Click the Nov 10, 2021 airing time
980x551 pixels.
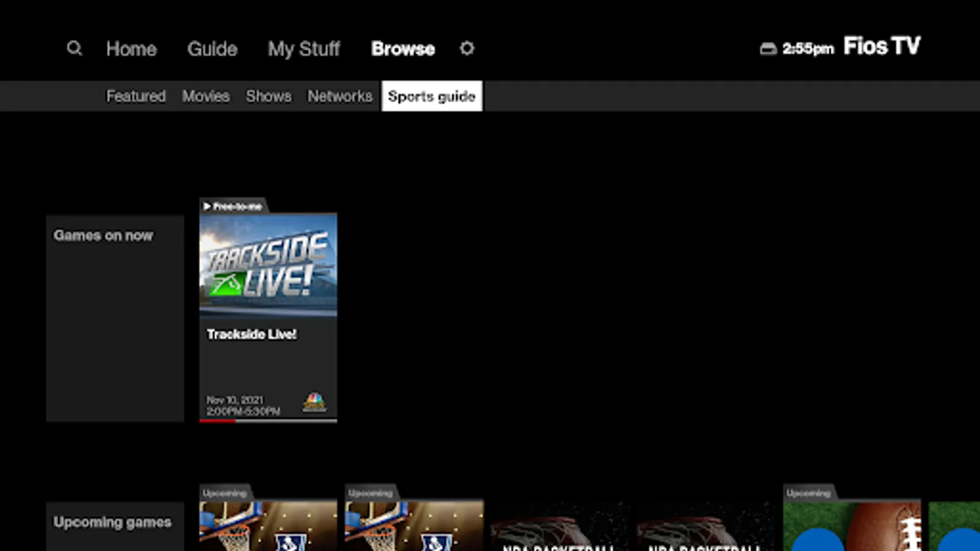pos(243,405)
